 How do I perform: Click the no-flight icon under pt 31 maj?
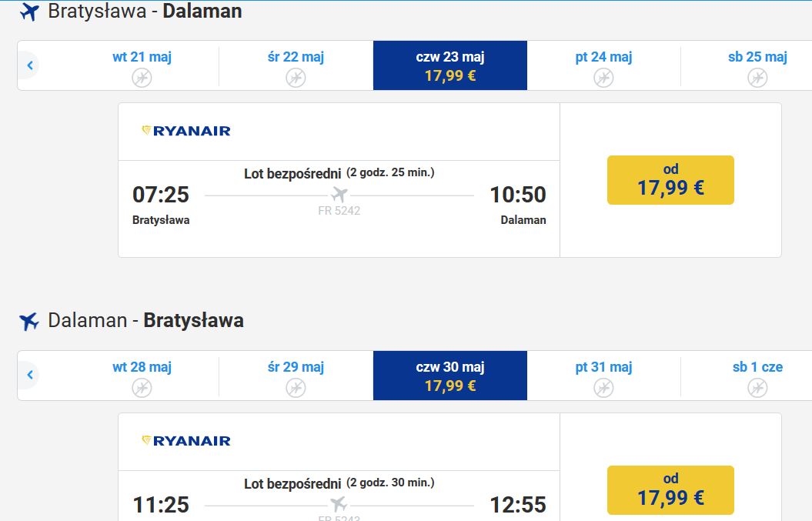click(x=603, y=387)
